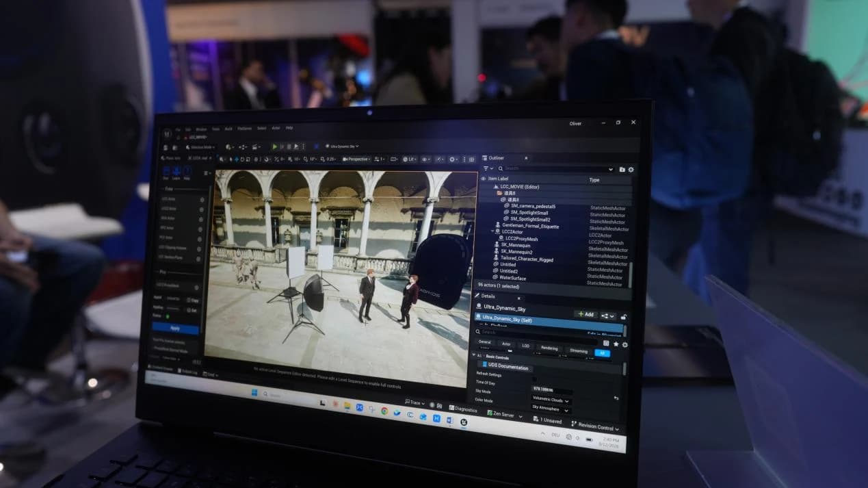Select Gentleman_Formal_Etiquette actor
The image size is (868, 488).
[x=530, y=226]
